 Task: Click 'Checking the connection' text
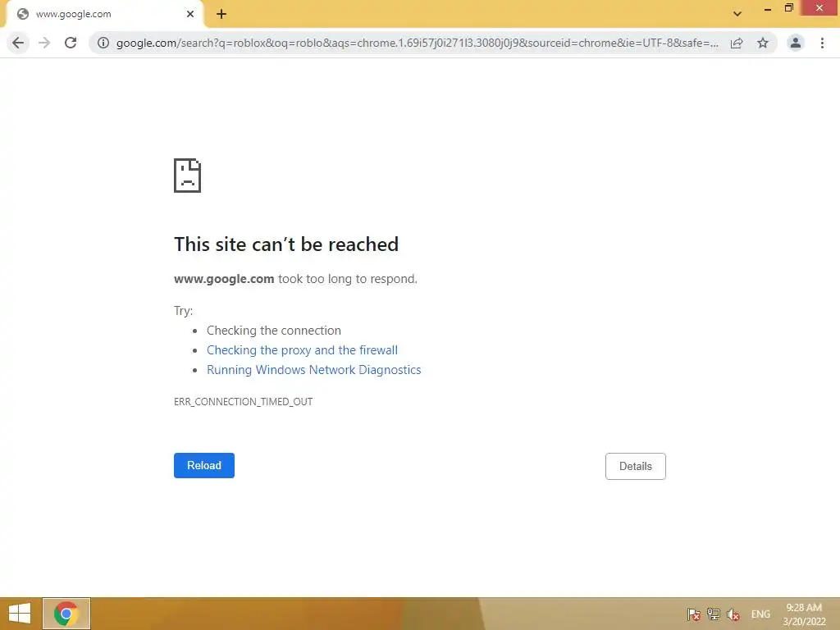[274, 331]
